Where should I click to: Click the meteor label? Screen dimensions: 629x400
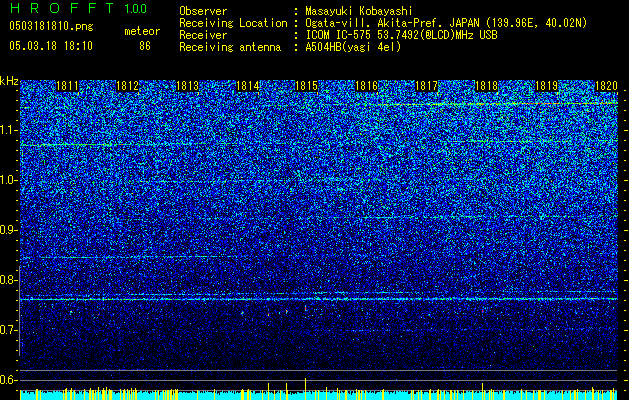click(x=142, y=31)
